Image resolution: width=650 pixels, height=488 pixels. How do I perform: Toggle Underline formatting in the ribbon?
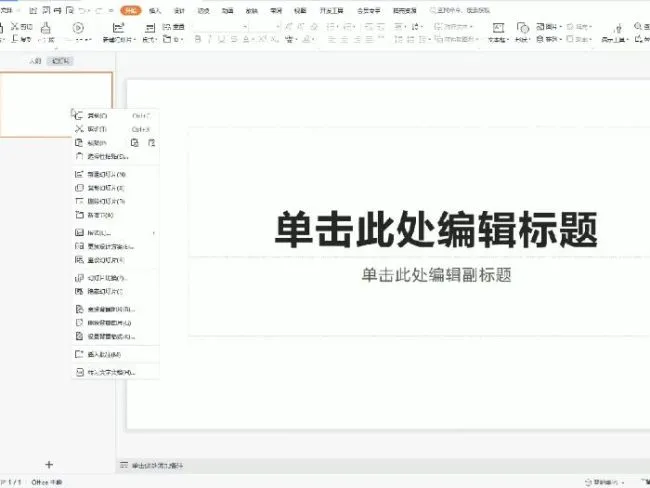click(222, 39)
